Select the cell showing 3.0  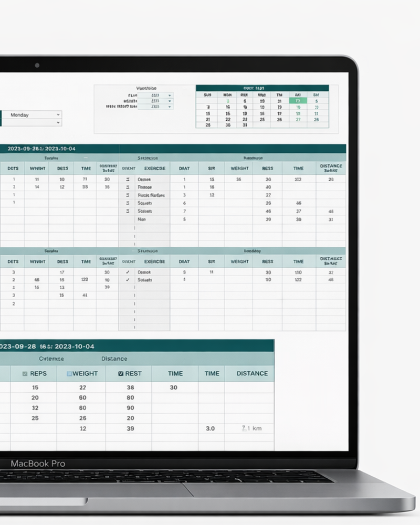(x=210, y=428)
